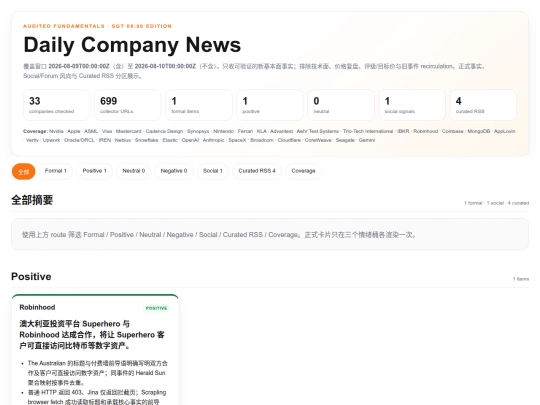The image size is (540, 405).
Task: Select Advantest in the coverage list
Action: click(281, 131)
